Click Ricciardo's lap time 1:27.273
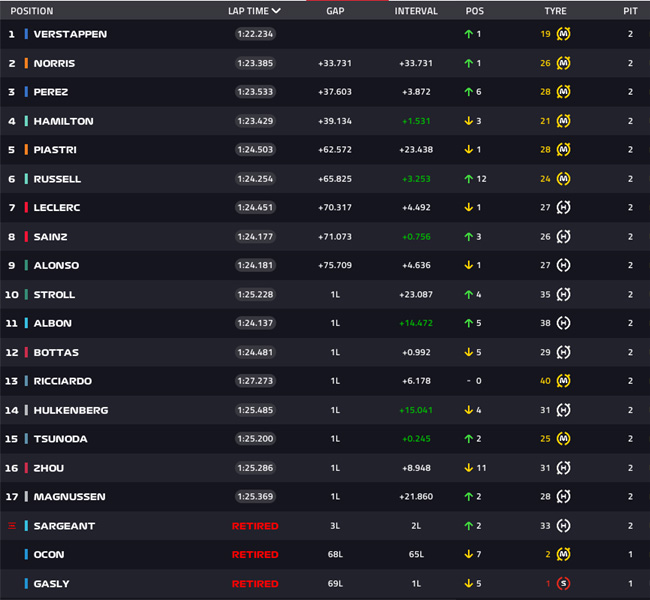This screenshot has width=650, height=600. (255, 381)
